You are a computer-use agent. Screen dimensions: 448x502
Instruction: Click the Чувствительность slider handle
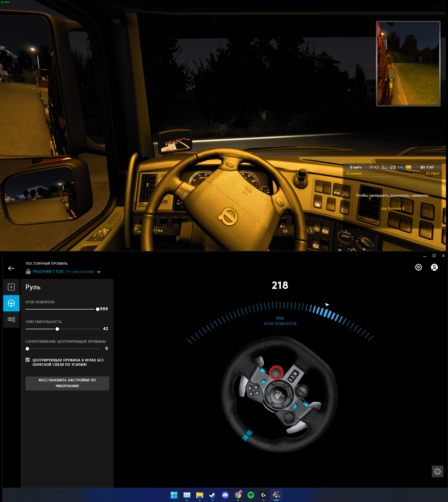coord(57,329)
